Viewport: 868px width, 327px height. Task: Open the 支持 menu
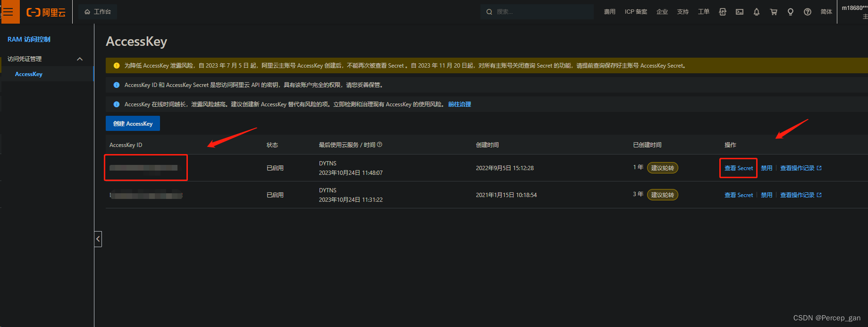683,12
